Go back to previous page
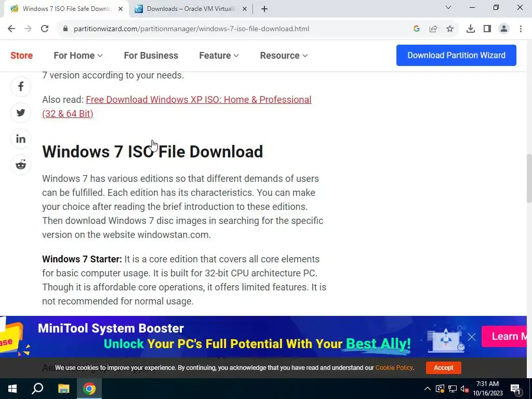The width and height of the screenshot is (532, 399). (x=11, y=29)
